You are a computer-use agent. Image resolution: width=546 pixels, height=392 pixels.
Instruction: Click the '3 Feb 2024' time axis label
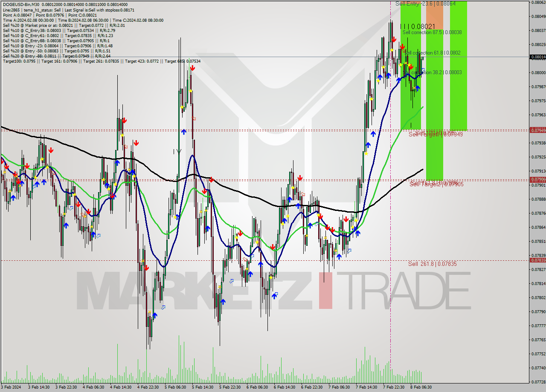(12, 387)
